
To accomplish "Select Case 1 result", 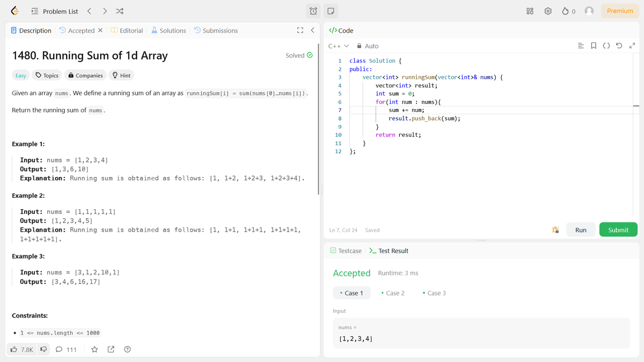I will click(x=352, y=293).
